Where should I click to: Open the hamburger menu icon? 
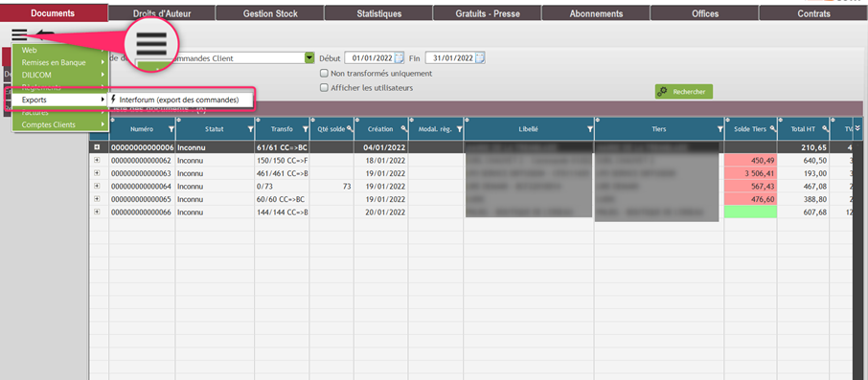coord(19,35)
